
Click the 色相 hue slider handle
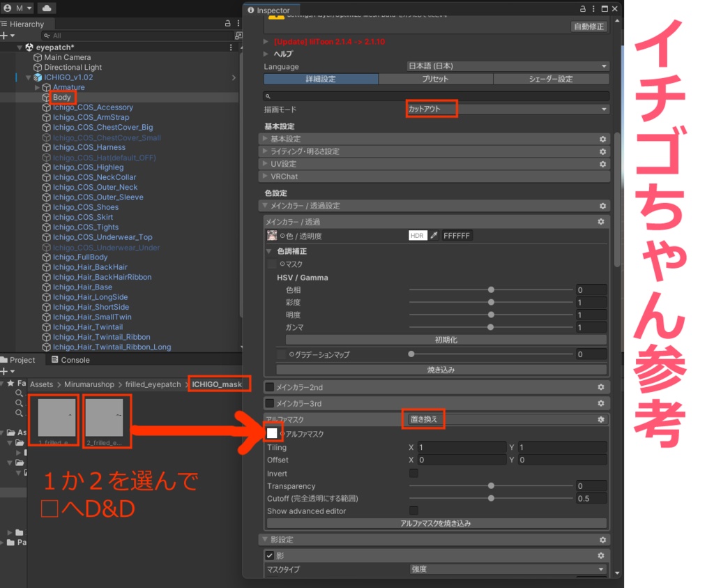tap(491, 289)
